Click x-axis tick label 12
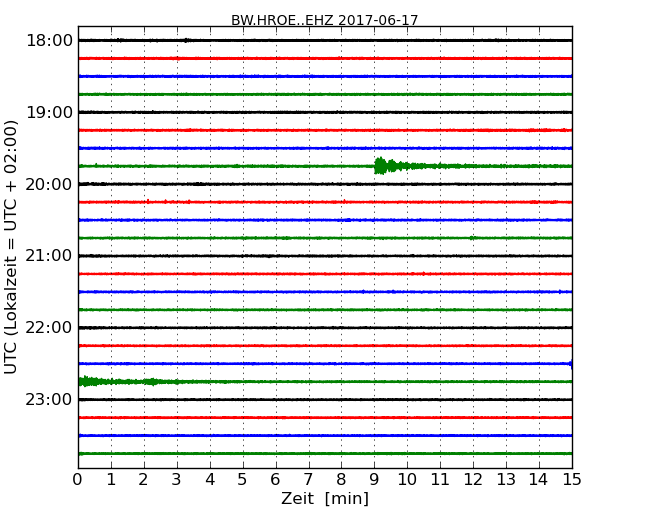650x520 pixels. tap(473, 480)
